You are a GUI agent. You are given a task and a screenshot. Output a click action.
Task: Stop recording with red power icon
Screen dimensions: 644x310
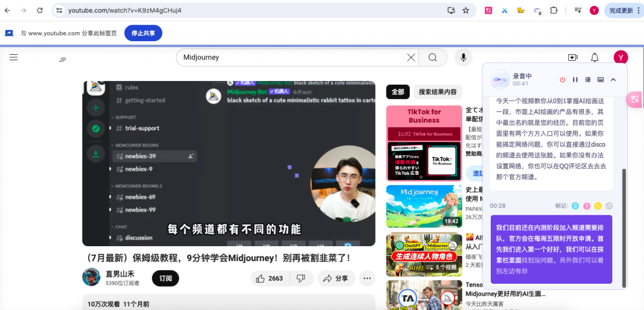(562, 80)
